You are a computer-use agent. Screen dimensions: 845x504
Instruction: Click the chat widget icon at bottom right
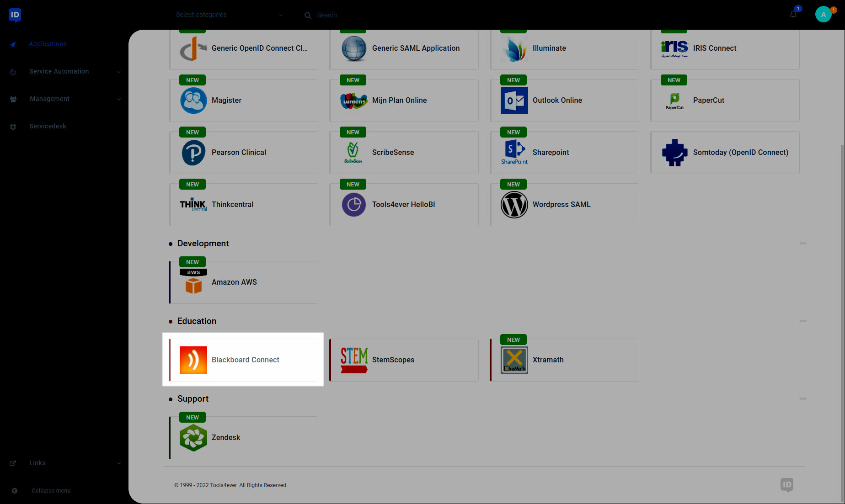coord(787,485)
